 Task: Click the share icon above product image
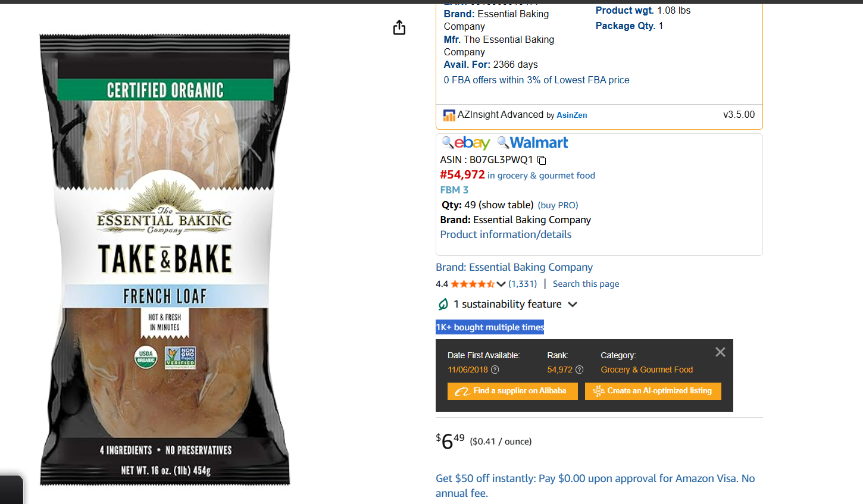[x=399, y=27]
